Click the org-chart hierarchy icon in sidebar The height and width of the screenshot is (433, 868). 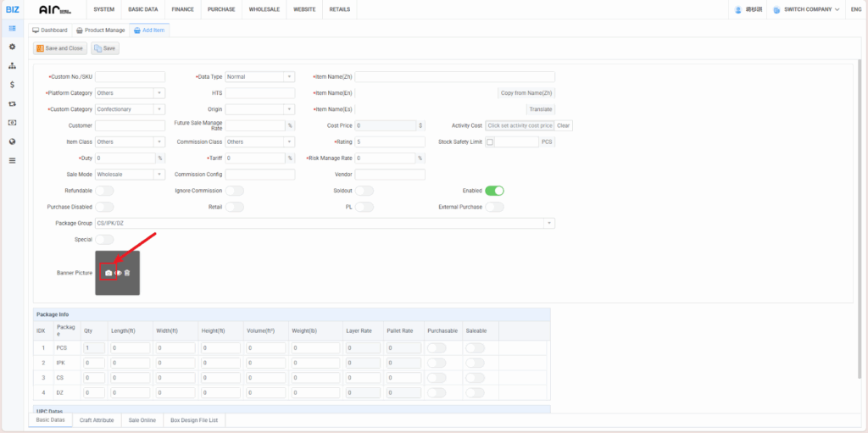coord(12,66)
